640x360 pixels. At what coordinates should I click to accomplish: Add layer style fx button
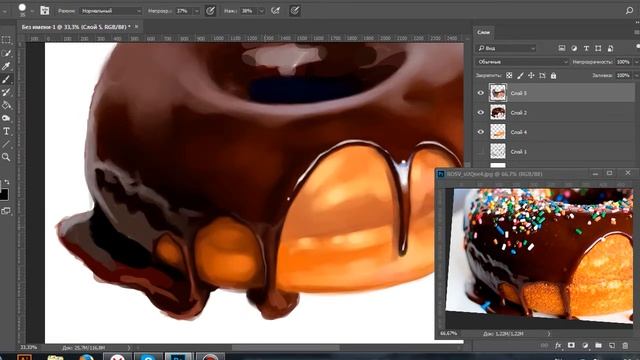pyautogui.click(x=558, y=345)
